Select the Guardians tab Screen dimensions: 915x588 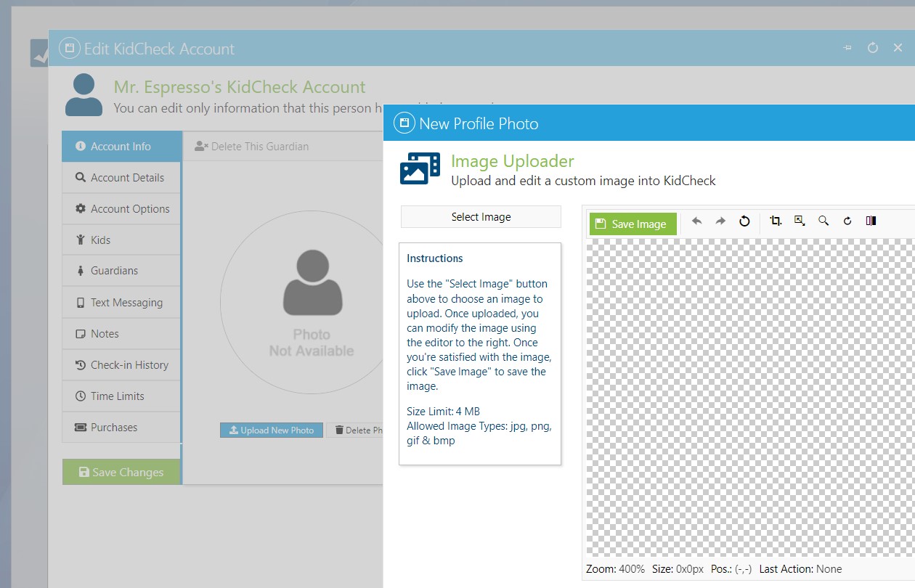coord(121,271)
